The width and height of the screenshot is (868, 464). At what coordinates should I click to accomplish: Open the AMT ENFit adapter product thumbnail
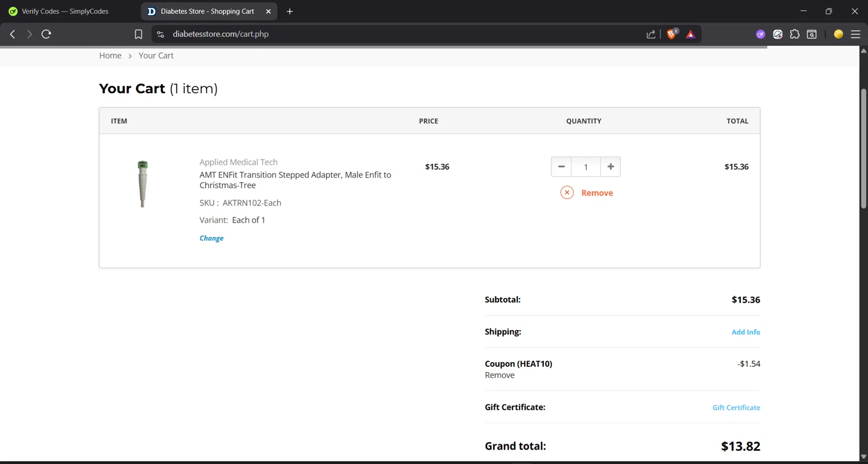click(142, 184)
